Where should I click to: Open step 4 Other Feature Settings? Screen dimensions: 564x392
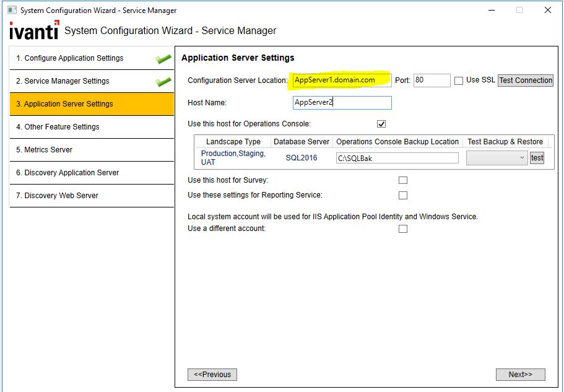click(x=62, y=127)
